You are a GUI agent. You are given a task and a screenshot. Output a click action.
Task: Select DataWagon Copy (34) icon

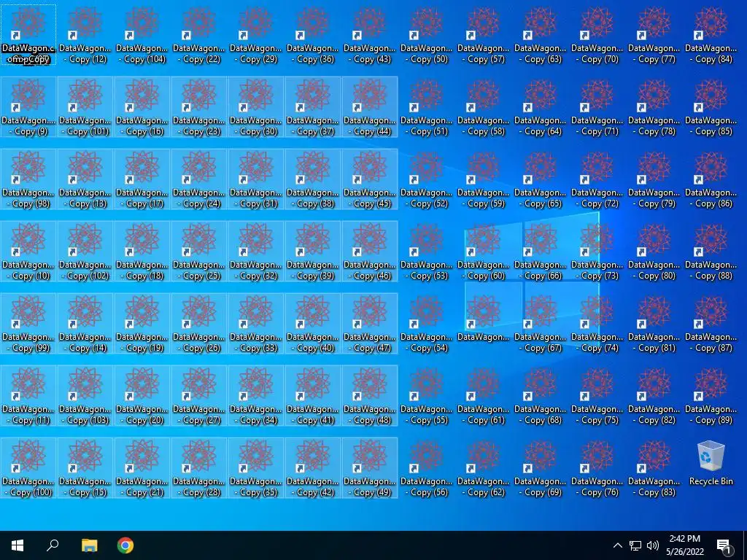click(x=256, y=396)
